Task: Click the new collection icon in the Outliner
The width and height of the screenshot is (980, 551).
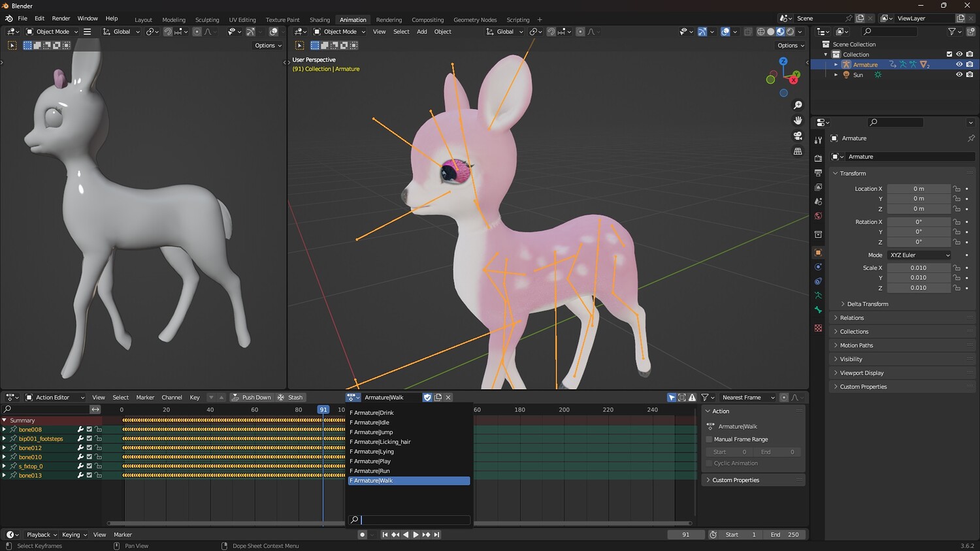Action: (970, 31)
